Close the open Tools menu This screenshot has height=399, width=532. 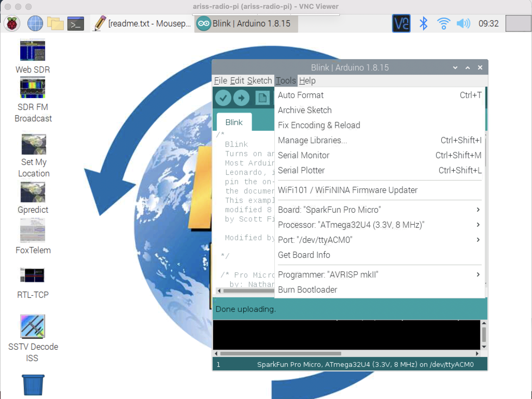[286, 81]
